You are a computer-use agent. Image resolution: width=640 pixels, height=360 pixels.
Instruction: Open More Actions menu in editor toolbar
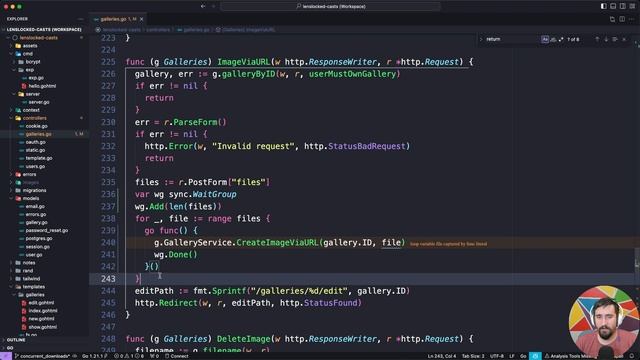tap(632, 19)
